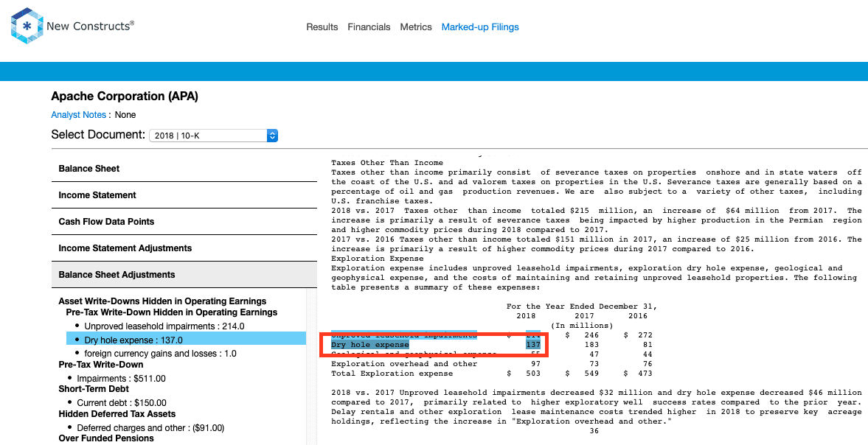The height and width of the screenshot is (445, 868).
Task: Click total exploration expense 2018 value 503
Action: (x=533, y=373)
